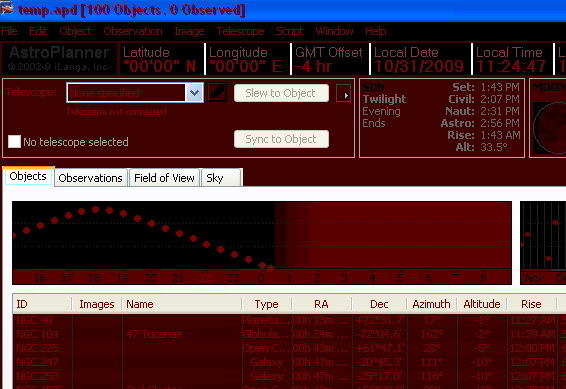Click the None specified telescope combo box
The width and height of the screenshot is (566, 389).
135,93
